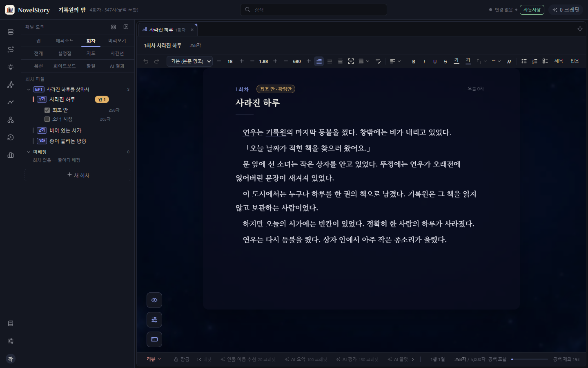Switch to the 에피소드 panel tab
This screenshot has width=588, height=368.
click(x=65, y=40)
